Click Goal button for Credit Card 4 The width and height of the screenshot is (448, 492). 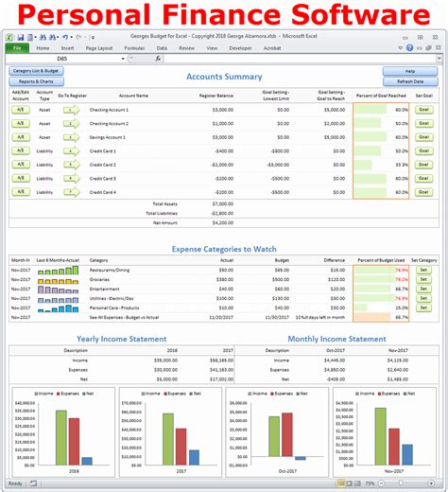[x=424, y=192]
